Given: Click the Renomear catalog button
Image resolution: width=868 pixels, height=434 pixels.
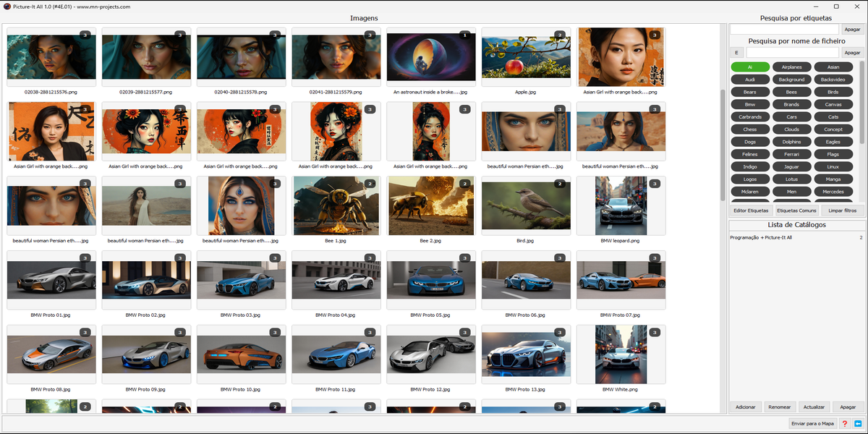Looking at the screenshot, I should click(780, 407).
